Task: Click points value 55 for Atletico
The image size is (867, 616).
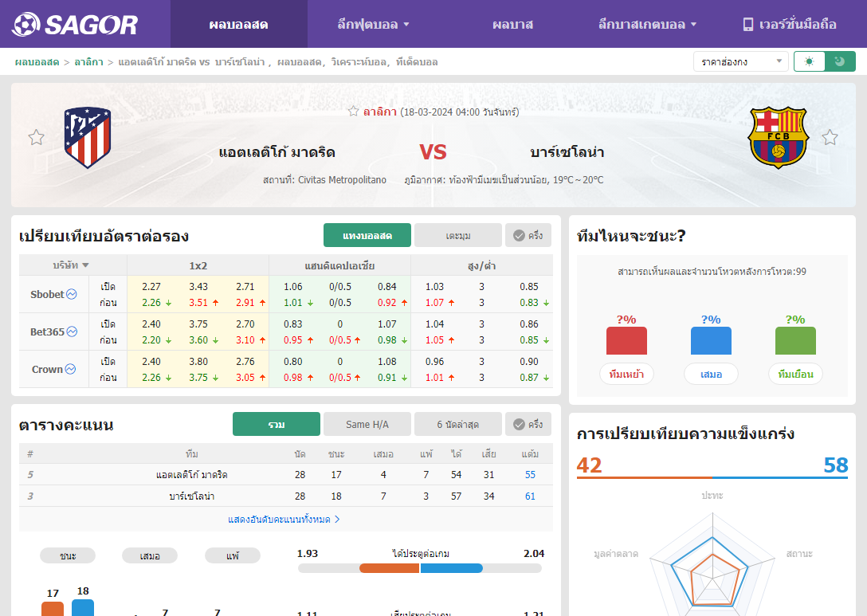Action: coord(530,474)
